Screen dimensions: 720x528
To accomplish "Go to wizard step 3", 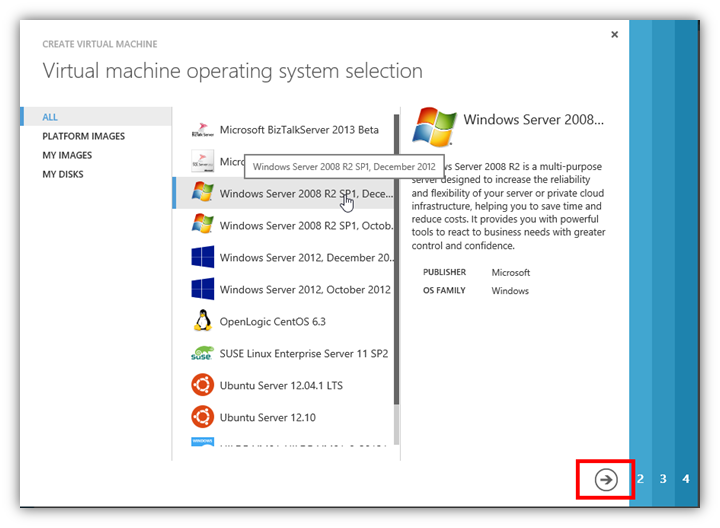I will tap(663, 479).
